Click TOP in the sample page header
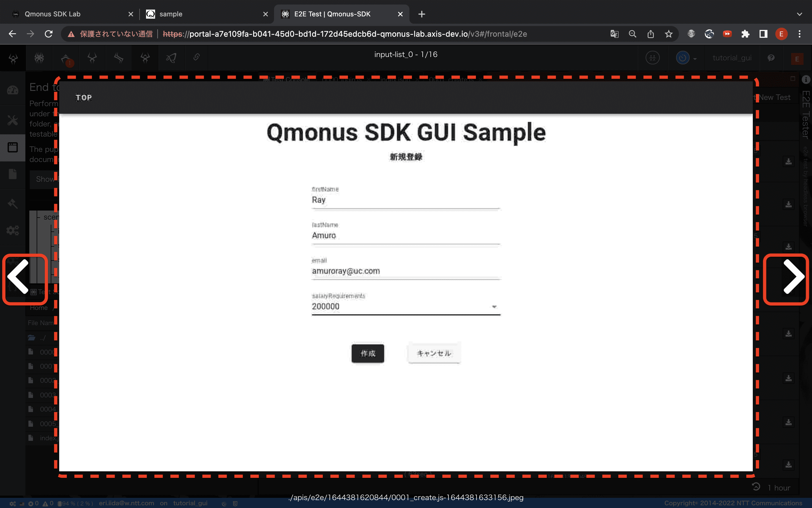Viewport: 812px width, 508px height. coord(83,97)
